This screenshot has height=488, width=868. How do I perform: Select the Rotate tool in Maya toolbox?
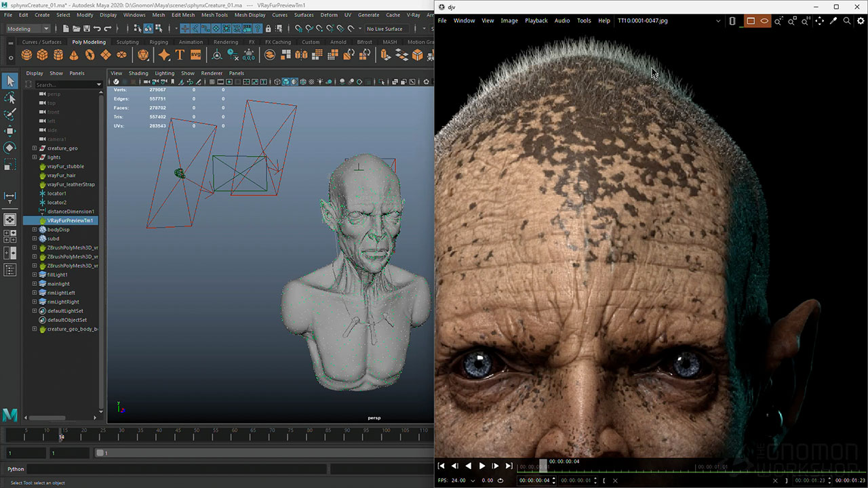tap(10, 147)
